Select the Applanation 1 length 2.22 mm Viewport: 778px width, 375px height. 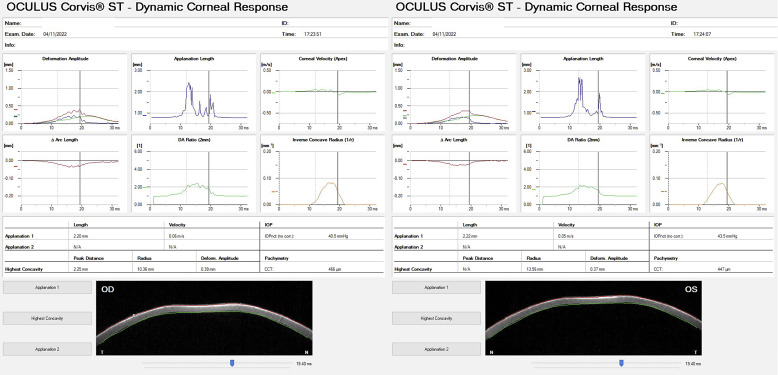(x=469, y=237)
